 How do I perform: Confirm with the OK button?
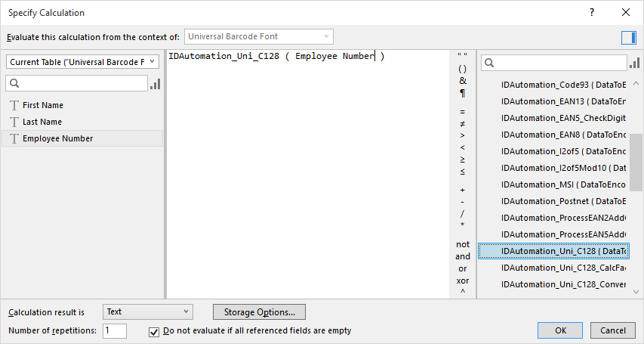click(560, 330)
